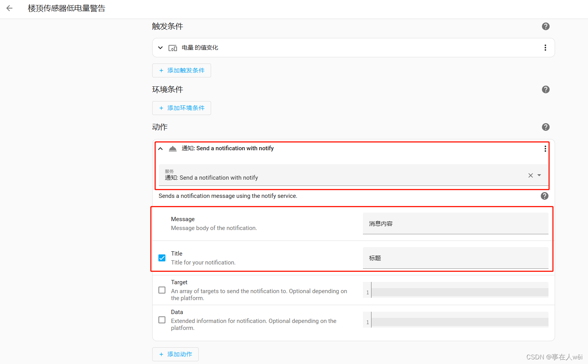Click the Target field label
This screenshot has width=588, height=364.
(179, 282)
